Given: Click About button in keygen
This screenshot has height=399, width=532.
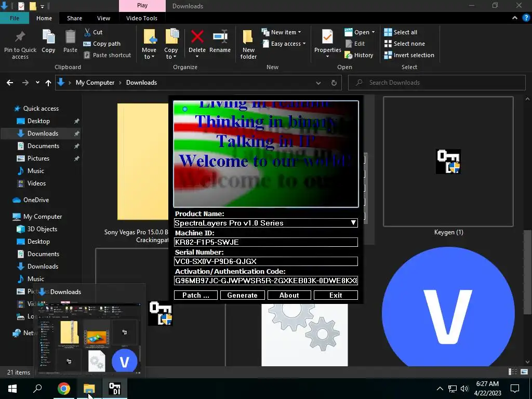Looking at the screenshot, I should tap(289, 295).
